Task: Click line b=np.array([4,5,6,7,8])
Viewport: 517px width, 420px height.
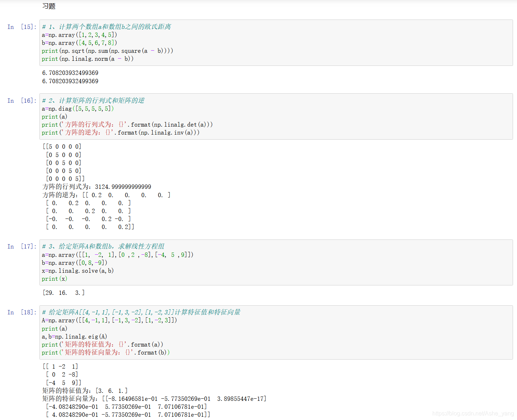Action: click(x=79, y=43)
